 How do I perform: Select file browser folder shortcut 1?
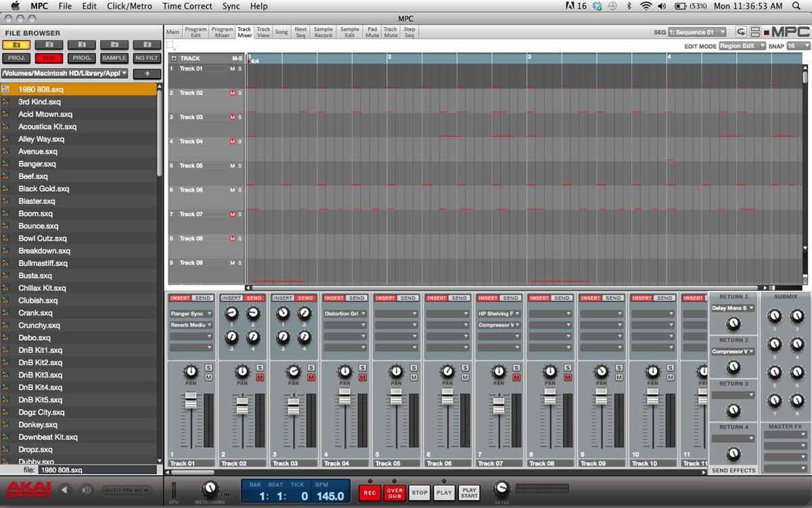(16, 45)
